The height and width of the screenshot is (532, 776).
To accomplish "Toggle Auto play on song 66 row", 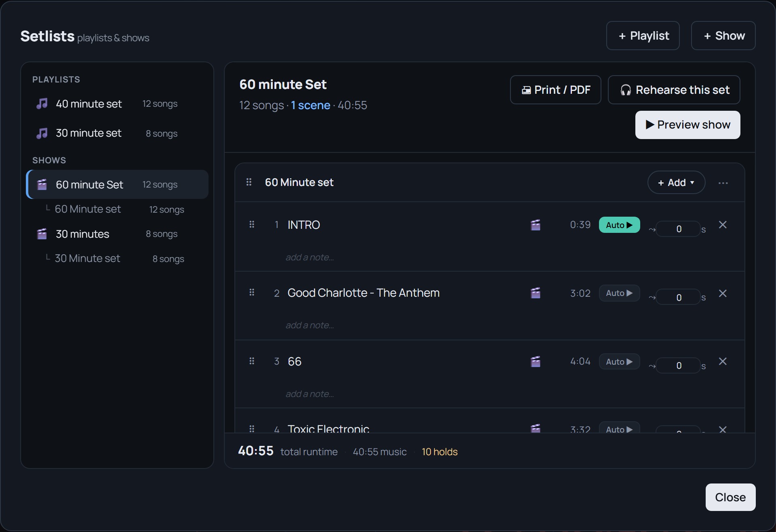I will point(619,361).
